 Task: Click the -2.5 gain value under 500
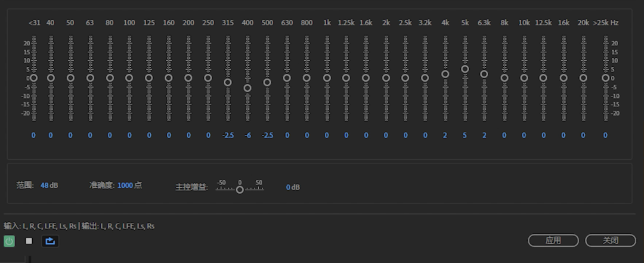point(267,135)
